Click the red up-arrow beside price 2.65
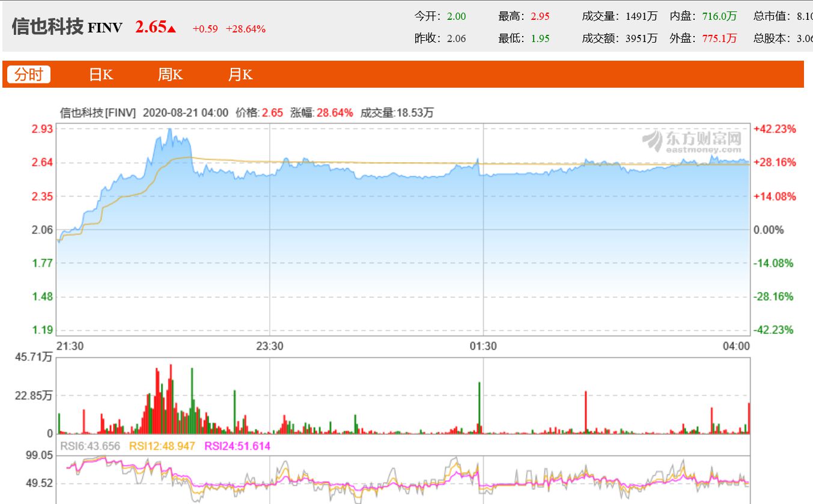 pyautogui.click(x=172, y=29)
